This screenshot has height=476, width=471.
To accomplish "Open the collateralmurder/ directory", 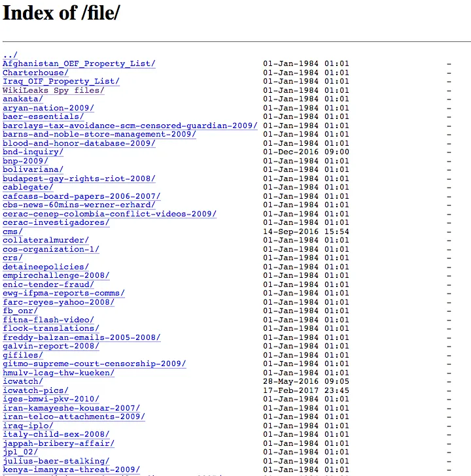I will [x=46, y=240].
